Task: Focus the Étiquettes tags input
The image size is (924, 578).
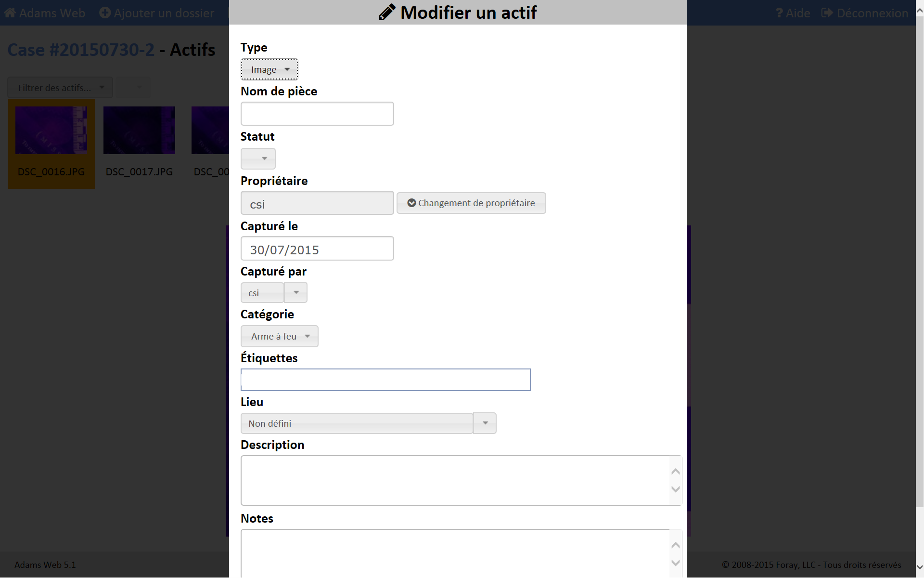Action: (x=385, y=380)
